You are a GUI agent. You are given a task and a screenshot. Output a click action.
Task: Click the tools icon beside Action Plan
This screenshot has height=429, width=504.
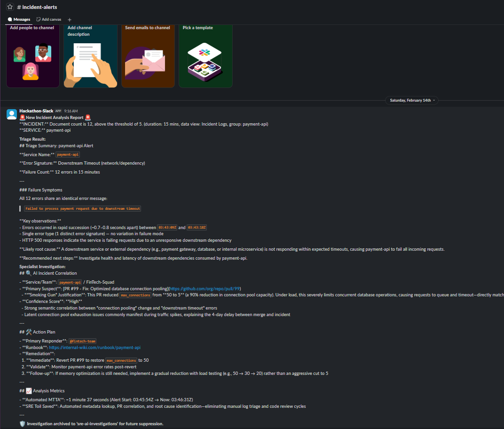pyautogui.click(x=29, y=332)
